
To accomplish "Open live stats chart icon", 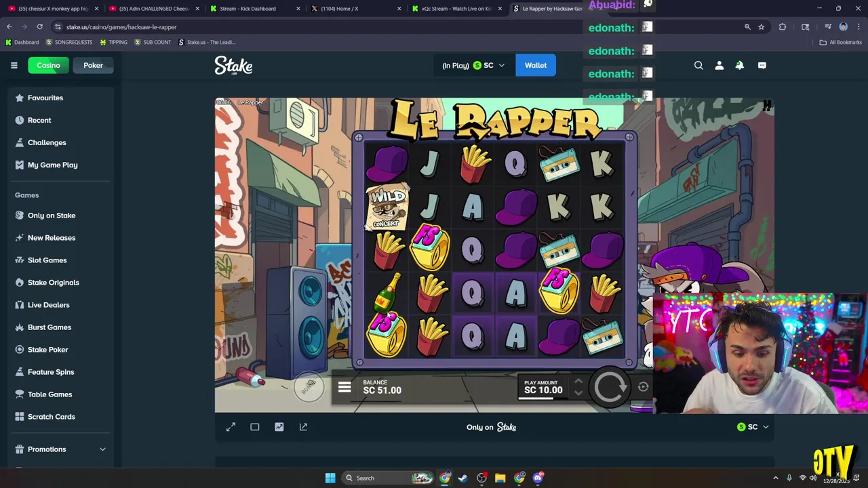I will [279, 427].
